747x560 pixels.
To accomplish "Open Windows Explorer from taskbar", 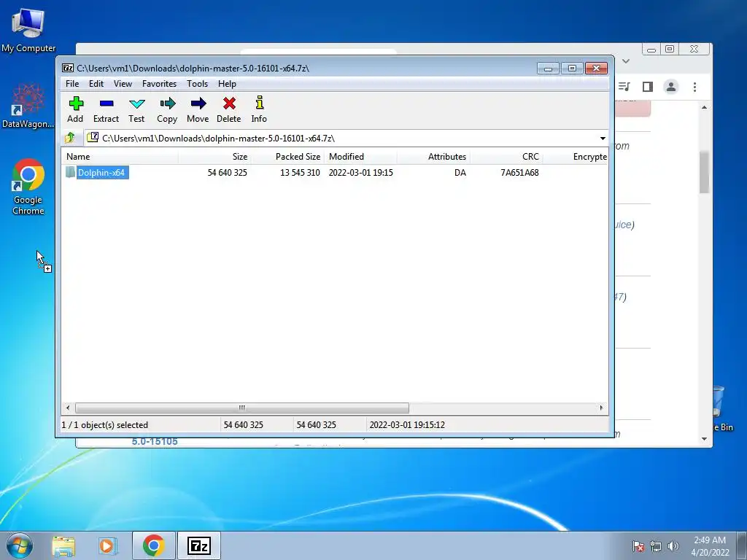I will [x=63, y=545].
